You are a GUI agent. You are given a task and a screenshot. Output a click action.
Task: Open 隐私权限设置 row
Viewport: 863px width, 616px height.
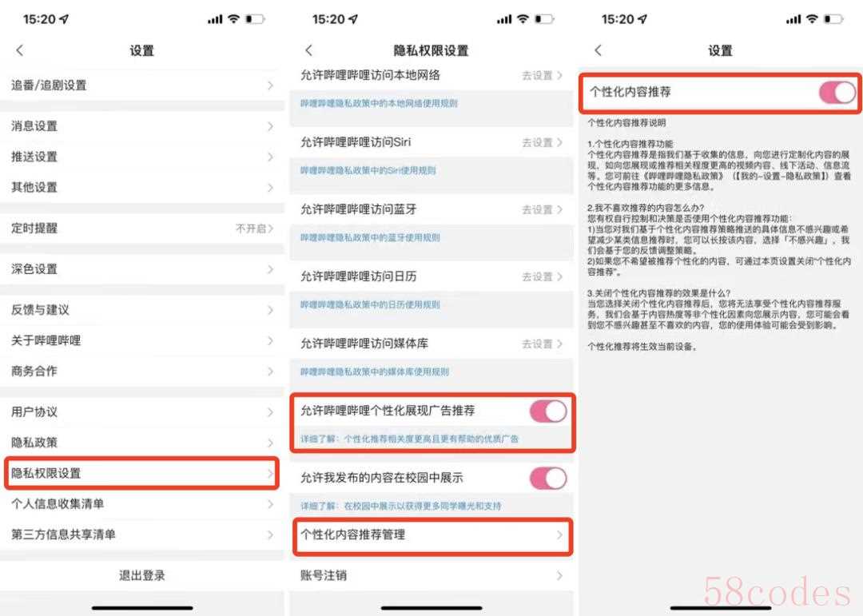(x=142, y=474)
